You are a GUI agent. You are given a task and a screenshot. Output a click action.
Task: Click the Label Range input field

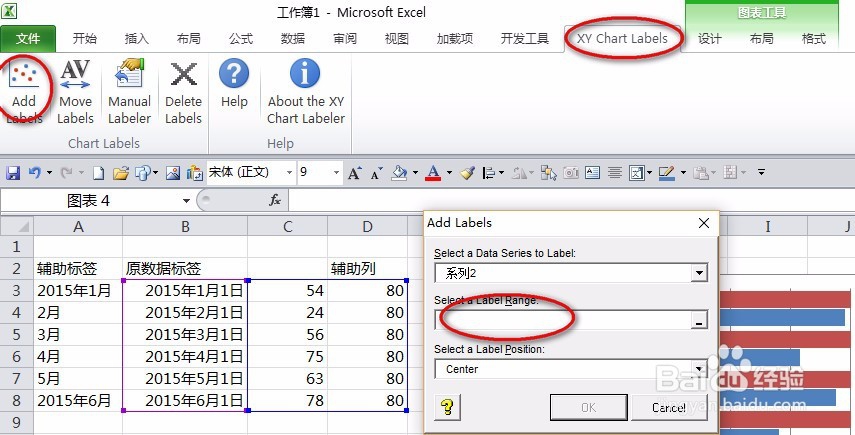click(x=563, y=320)
